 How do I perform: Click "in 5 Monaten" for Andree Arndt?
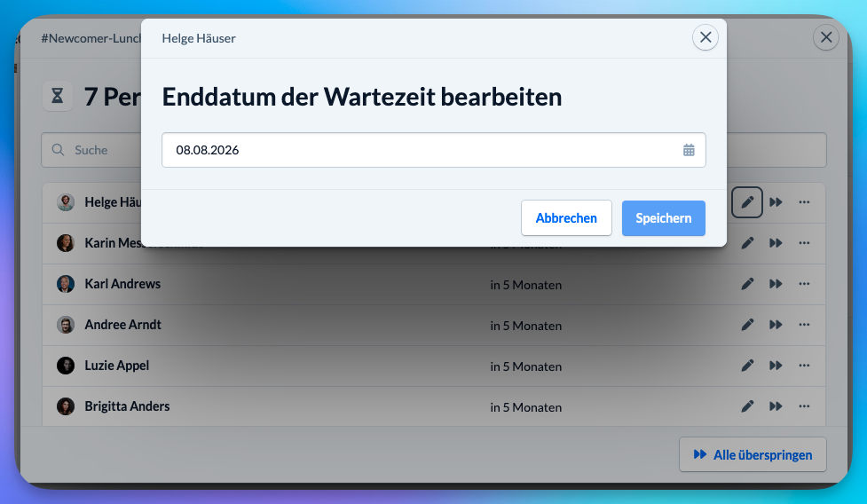[526, 326]
